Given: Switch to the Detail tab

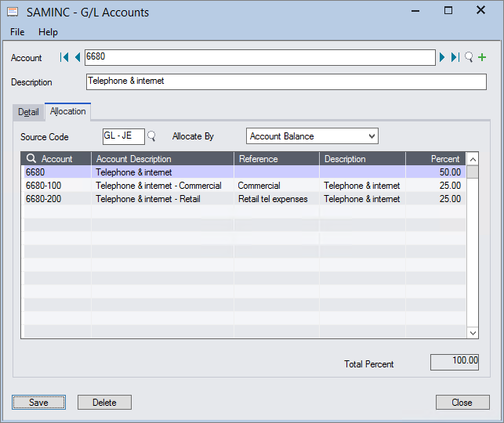Looking at the screenshot, I should pyautogui.click(x=28, y=112).
